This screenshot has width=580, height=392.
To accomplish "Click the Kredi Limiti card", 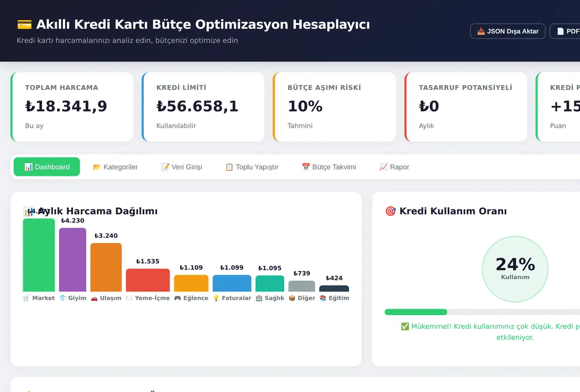I will click(203, 107).
